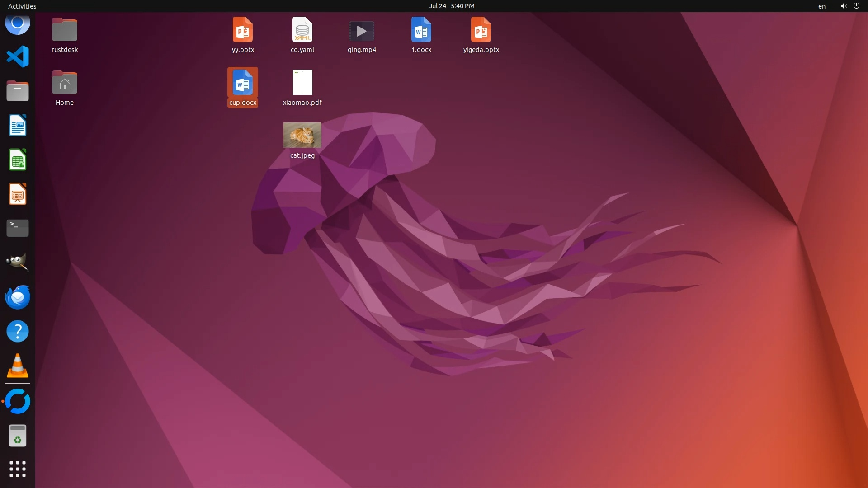Select the rustdesk folder on desktop

[x=65, y=30]
